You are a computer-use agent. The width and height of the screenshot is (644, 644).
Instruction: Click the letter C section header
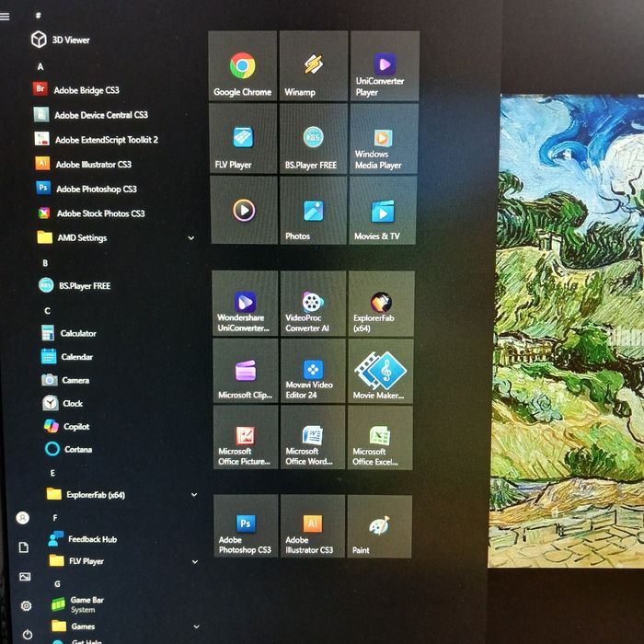(47, 311)
